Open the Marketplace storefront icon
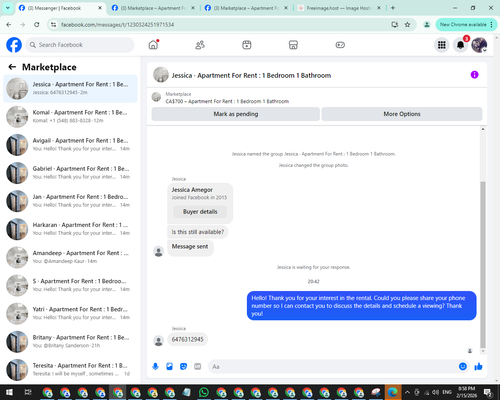Viewport: 500px width, 400px height. point(293,45)
